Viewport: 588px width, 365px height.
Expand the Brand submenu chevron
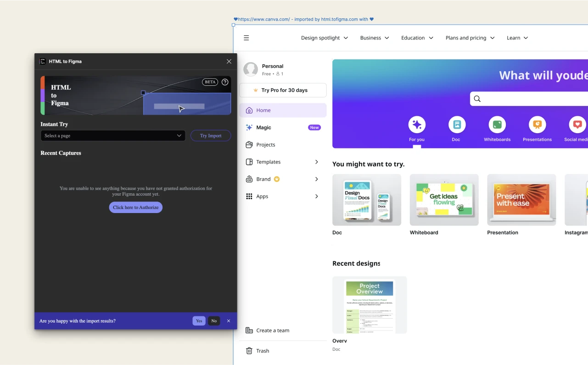tap(317, 179)
